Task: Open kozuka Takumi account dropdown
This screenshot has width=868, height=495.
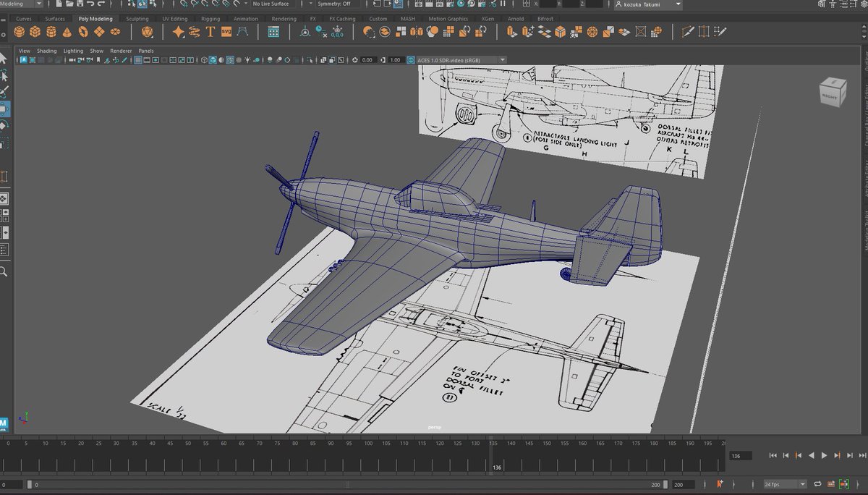Action: (647, 4)
